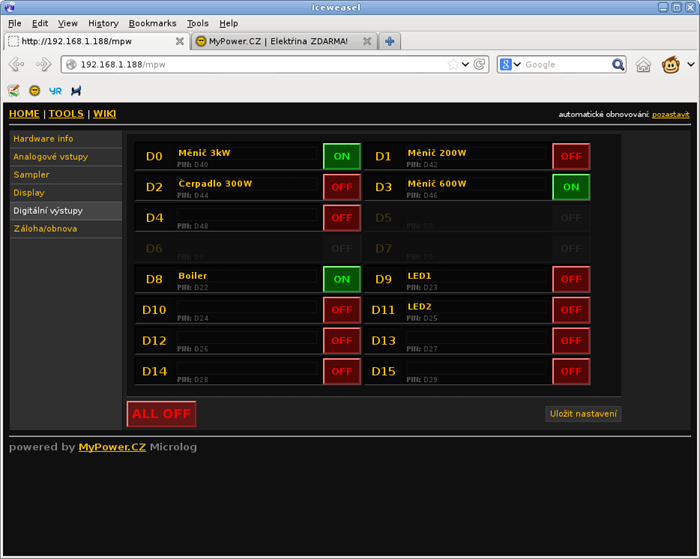Switch to the MyPower.CZ tab
This screenshot has width=700, height=559.
pyautogui.click(x=277, y=42)
